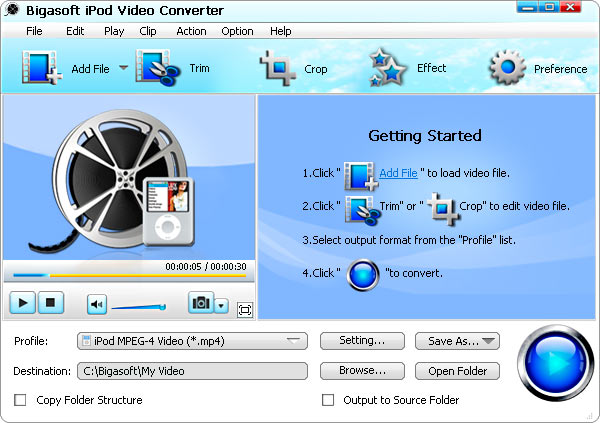Follow the Add File link in Getting Started
600x423 pixels.
(398, 173)
